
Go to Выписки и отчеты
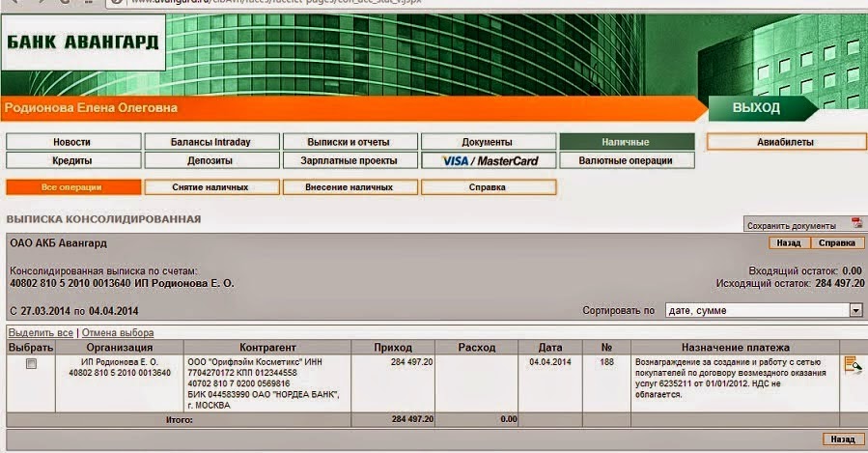tap(350, 142)
